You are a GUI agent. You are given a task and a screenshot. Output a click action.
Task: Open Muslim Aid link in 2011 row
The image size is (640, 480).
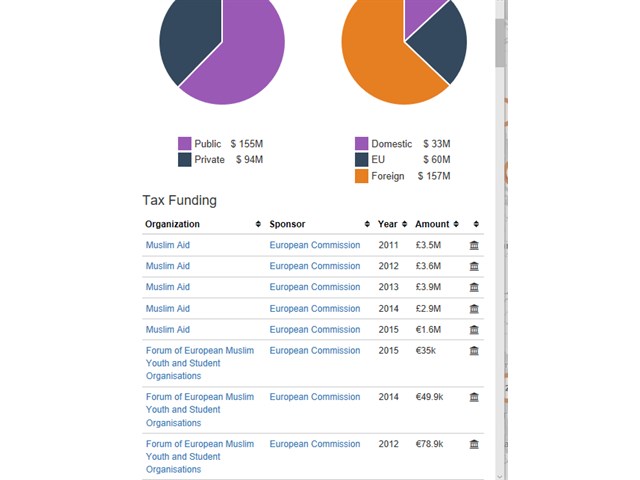(x=168, y=245)
